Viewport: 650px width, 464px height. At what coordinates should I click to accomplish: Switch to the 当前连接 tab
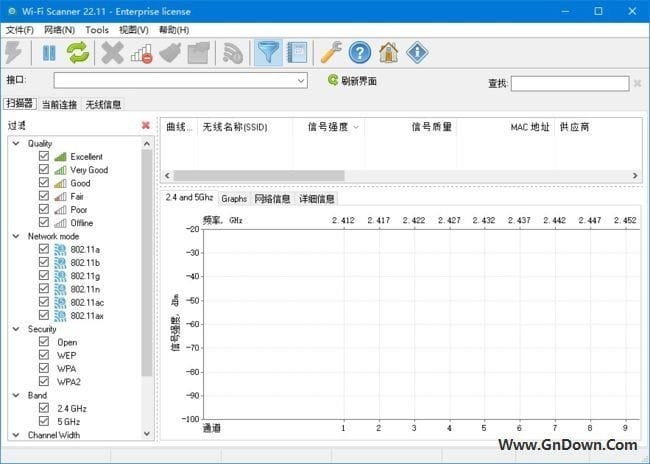point(60,104)
